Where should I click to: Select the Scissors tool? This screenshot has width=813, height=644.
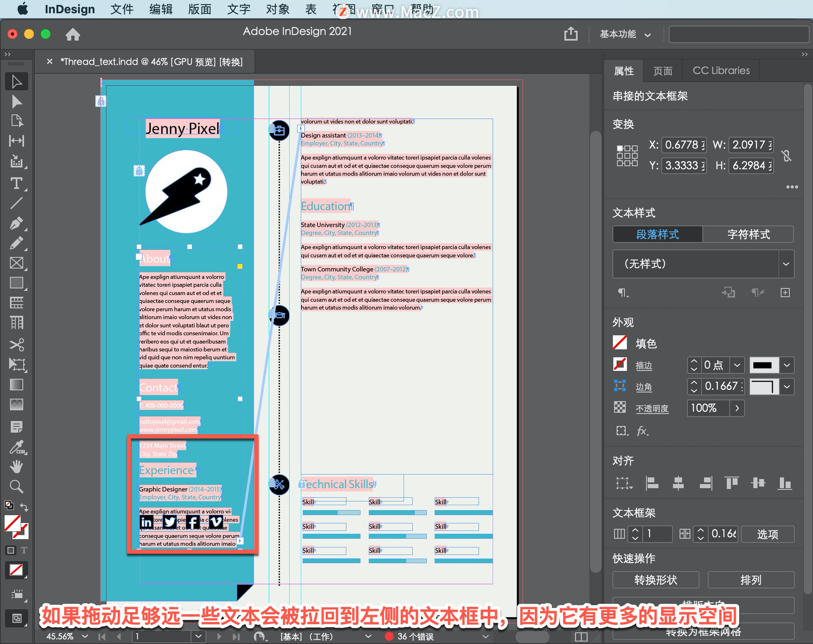[17, 345]
